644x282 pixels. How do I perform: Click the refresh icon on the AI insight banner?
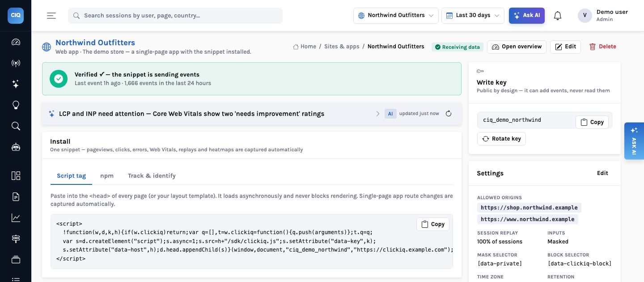pos(449,114)
